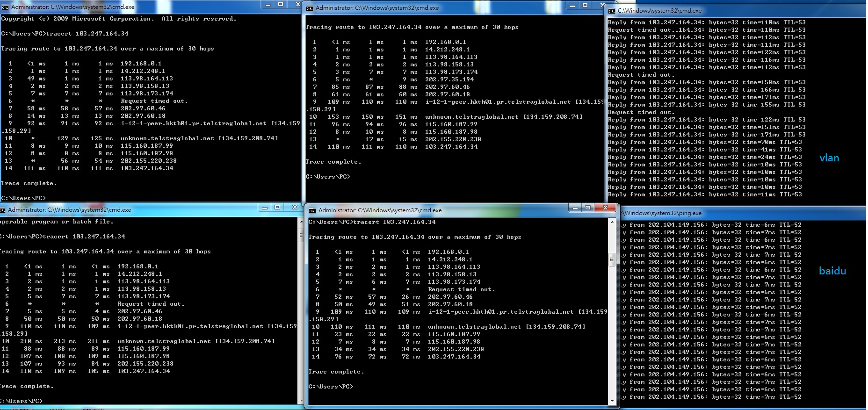Click the cmd icon of the bottom-left window

[x=3, y=210]
